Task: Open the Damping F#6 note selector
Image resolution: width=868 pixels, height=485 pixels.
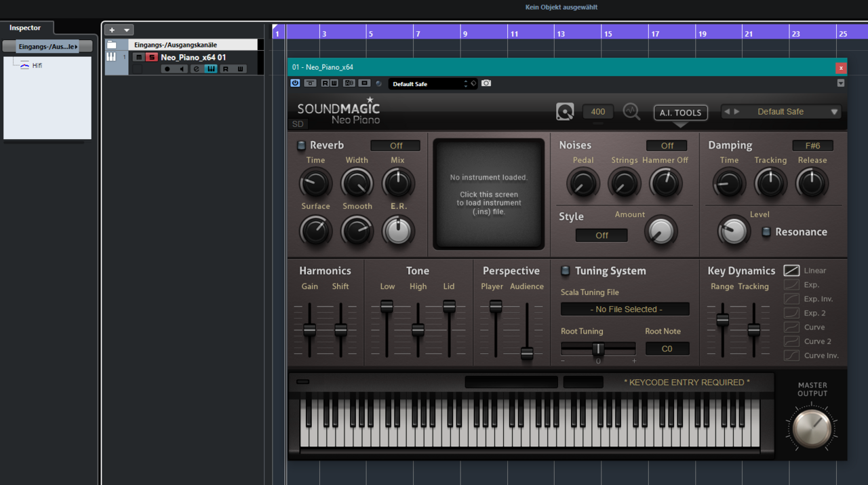Action: (812, 146)
